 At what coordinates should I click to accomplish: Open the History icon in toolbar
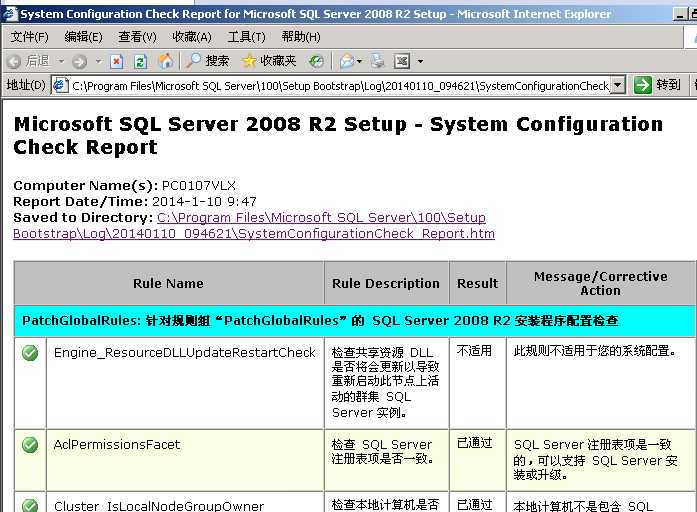coord(316,61)
